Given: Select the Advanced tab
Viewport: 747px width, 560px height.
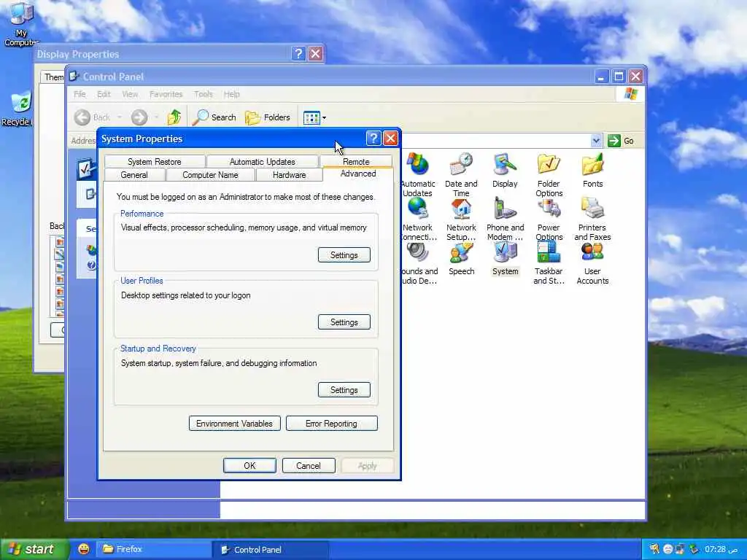Looking at the screenshot, I should (x=358, y=174).
